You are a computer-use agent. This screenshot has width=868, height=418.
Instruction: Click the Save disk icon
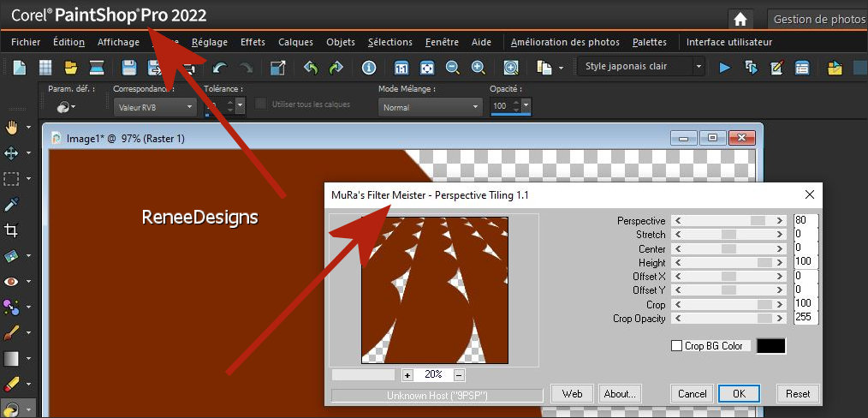click(x=129, y=68)
